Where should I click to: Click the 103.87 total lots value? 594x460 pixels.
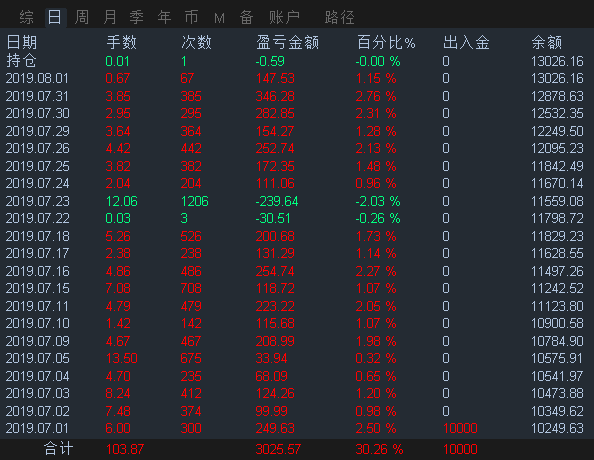[x=125, y=449]
